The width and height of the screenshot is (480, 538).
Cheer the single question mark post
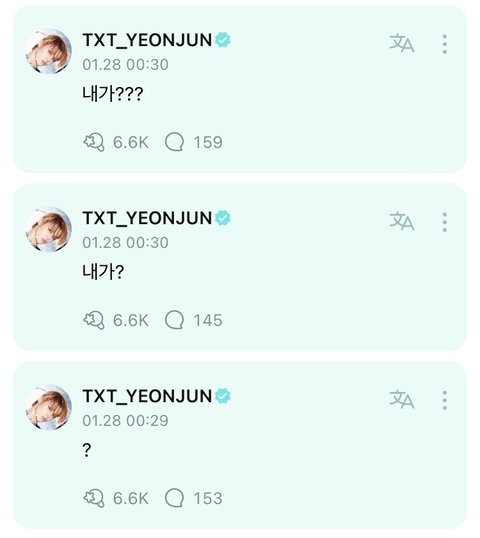(94, 498)
